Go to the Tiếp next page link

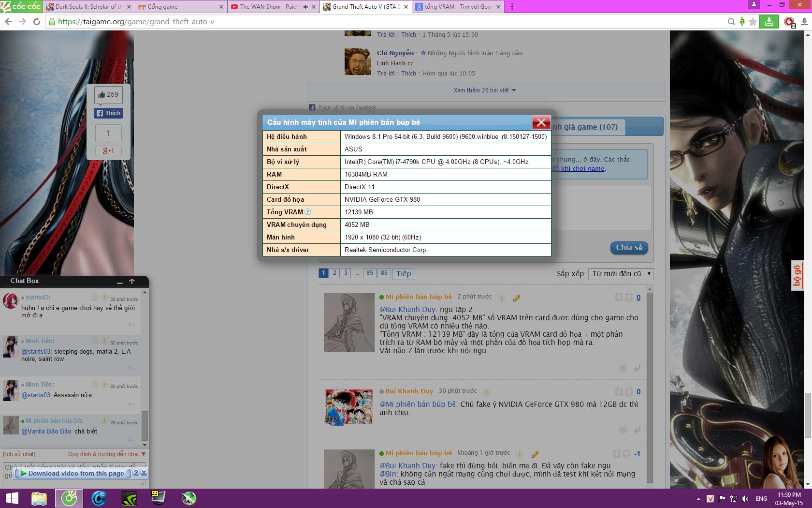coord(404,274)
